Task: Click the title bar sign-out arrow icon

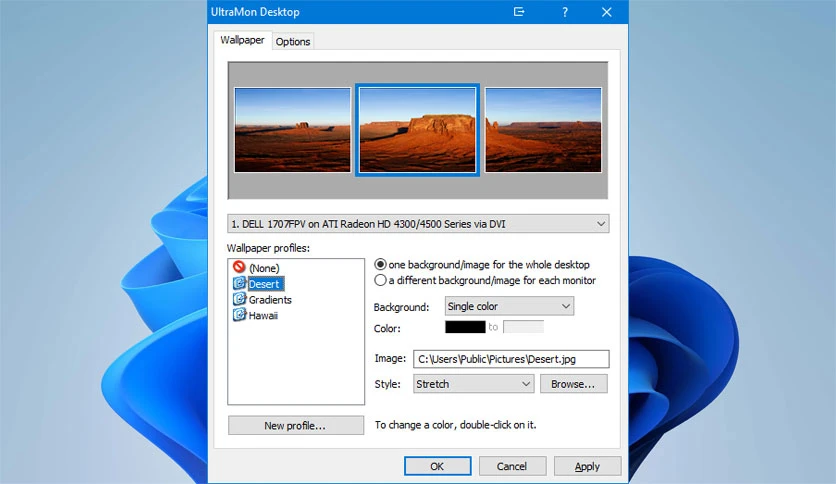Action: click(519, 12)
